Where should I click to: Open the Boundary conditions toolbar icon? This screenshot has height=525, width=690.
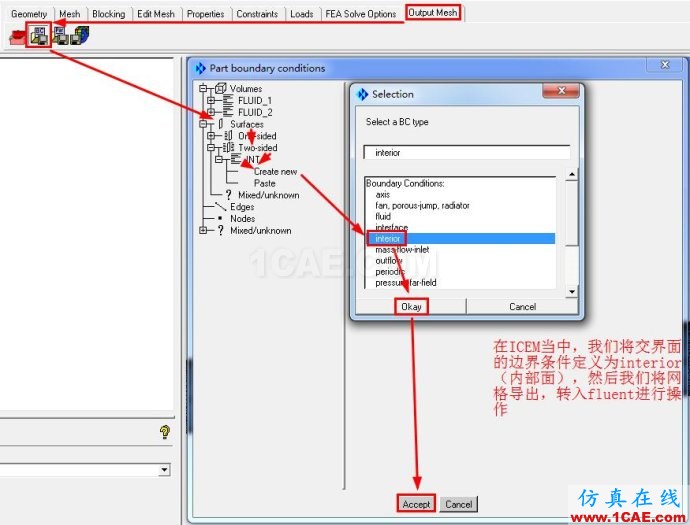pos(39,36)
